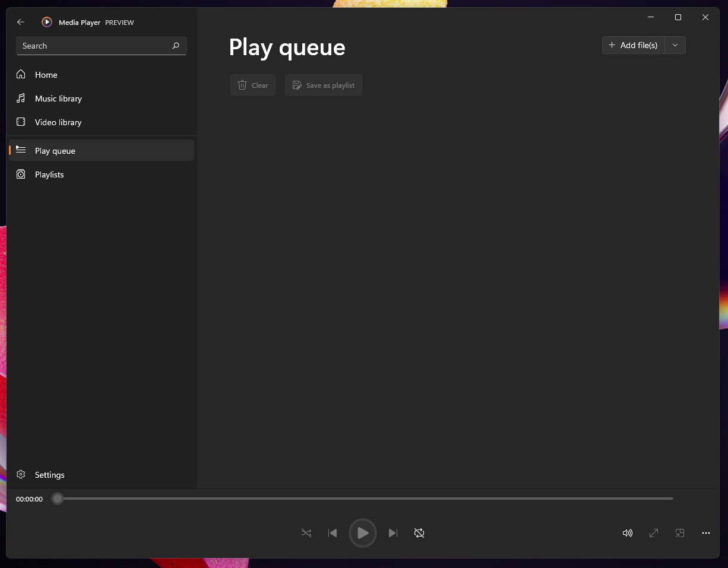Maximize the Media Player window

678,17
